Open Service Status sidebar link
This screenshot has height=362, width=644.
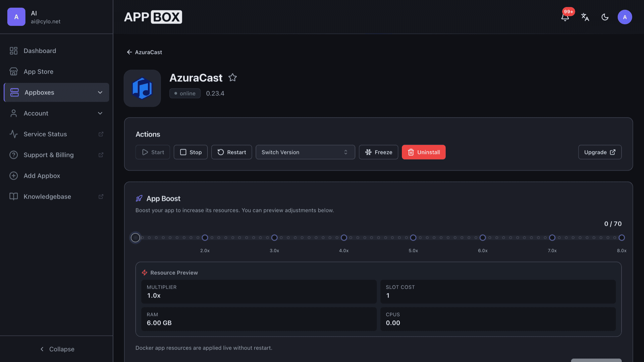pyautogui.click(x=56, y=134)
